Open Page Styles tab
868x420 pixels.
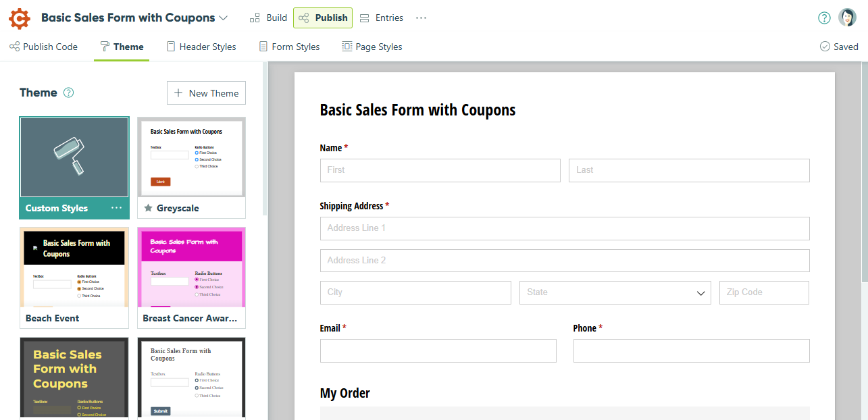[x=372, y=47]
